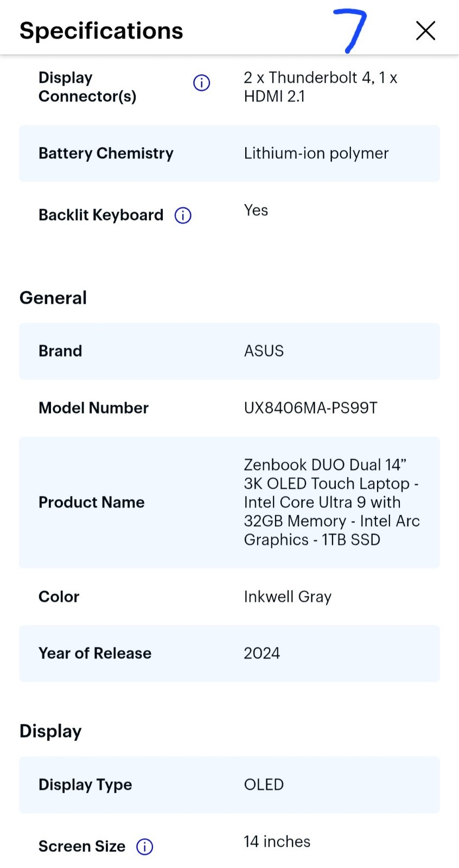Viewport: 459px width, 868px height.
Task: Select the Lithium-ion polymer value
Action: point(316,154)
